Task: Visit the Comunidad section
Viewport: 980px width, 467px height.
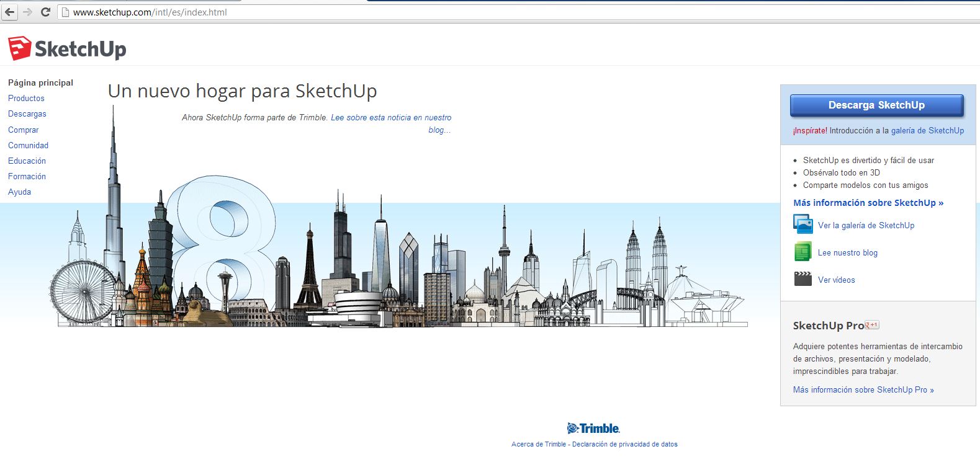Action: 28,145
